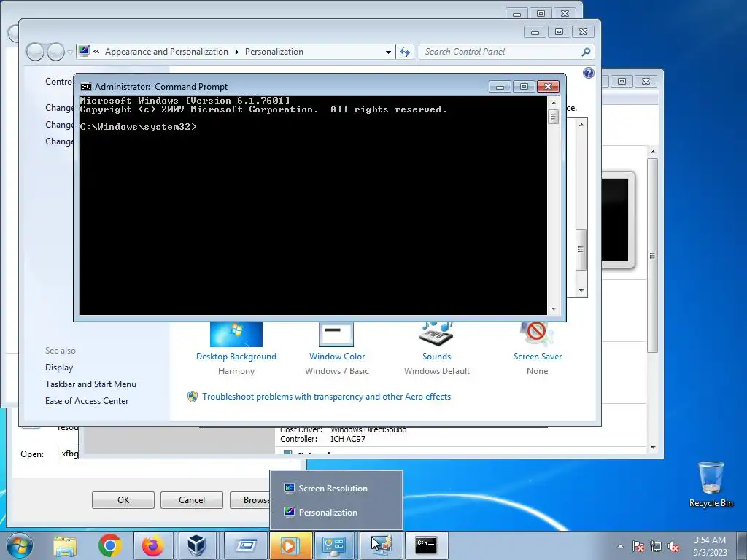Open the Window Color link
The image size is (747, 560).
(337, 356)
